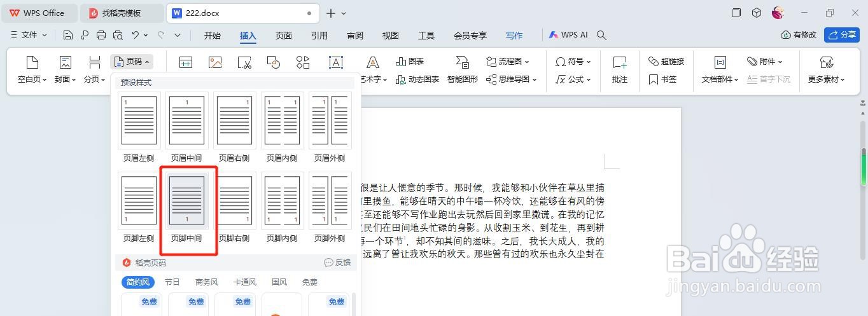
Task: Open WPS AI button
Action: point(568,36)
